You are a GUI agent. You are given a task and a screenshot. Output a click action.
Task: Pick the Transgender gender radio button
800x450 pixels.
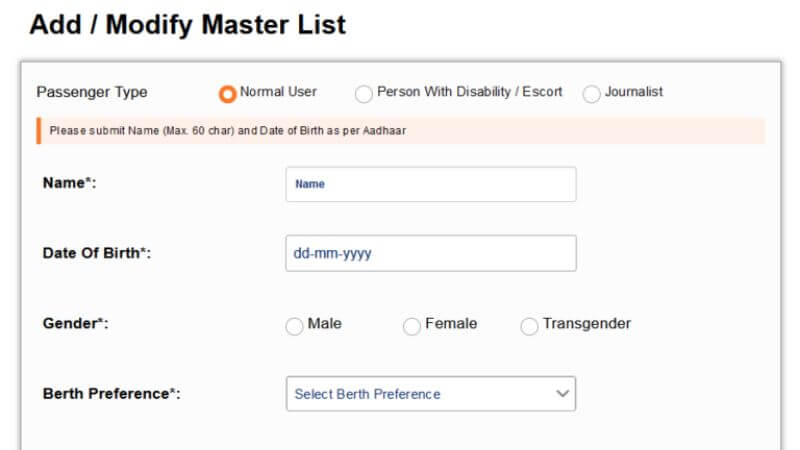(529, 326)
